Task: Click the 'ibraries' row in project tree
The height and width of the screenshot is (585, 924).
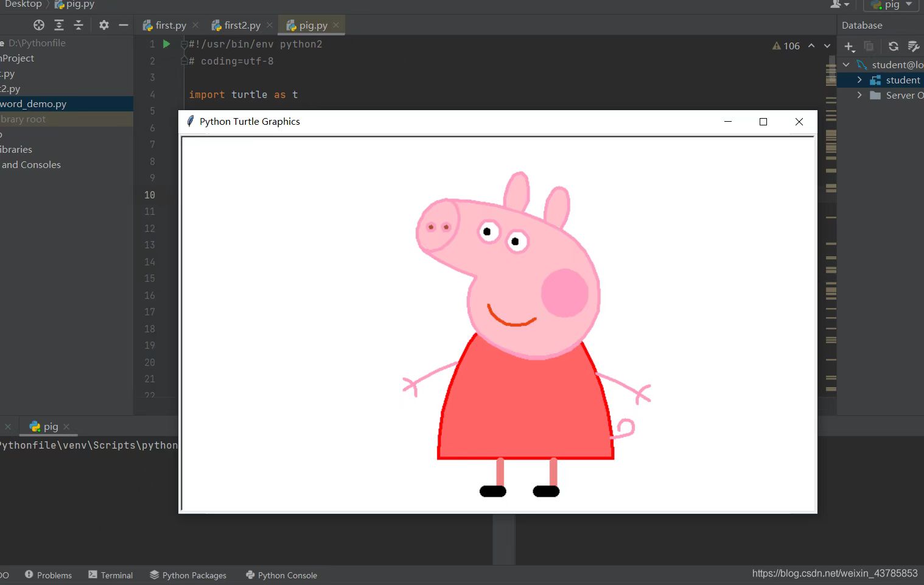Action: [66, 150]
